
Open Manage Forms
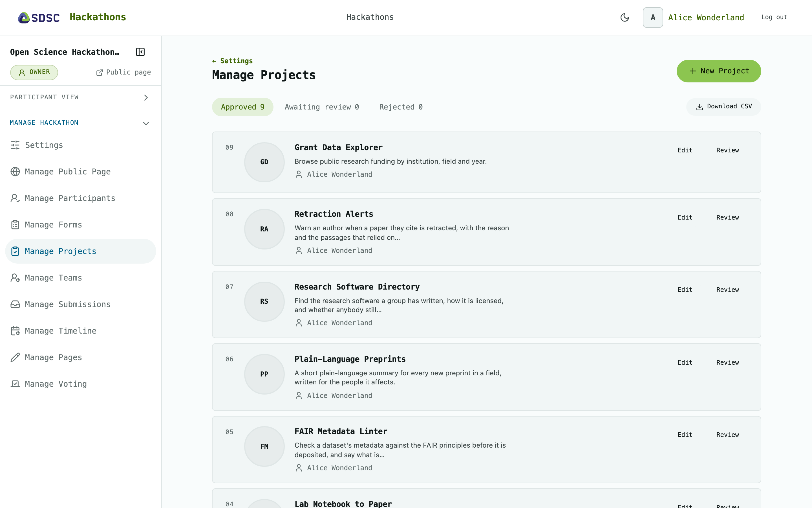pos(81,225)
